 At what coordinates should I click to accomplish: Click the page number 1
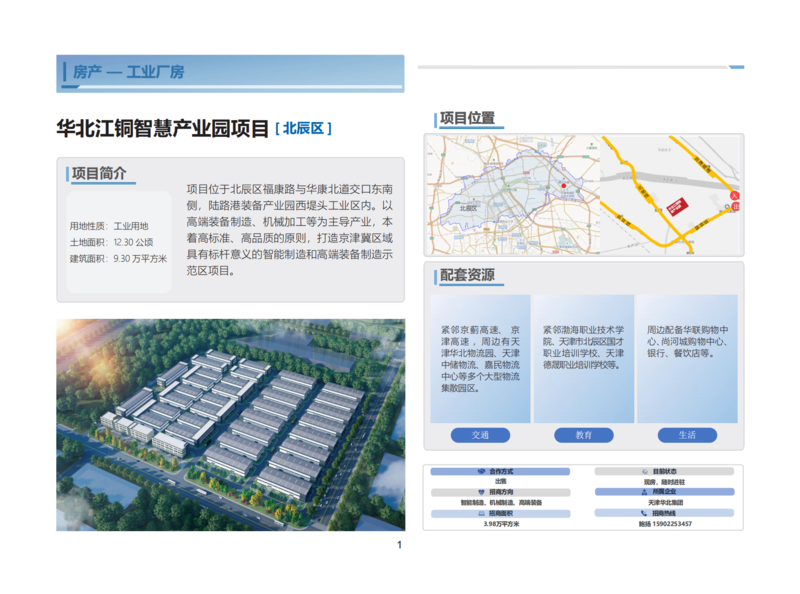point(399,545)
